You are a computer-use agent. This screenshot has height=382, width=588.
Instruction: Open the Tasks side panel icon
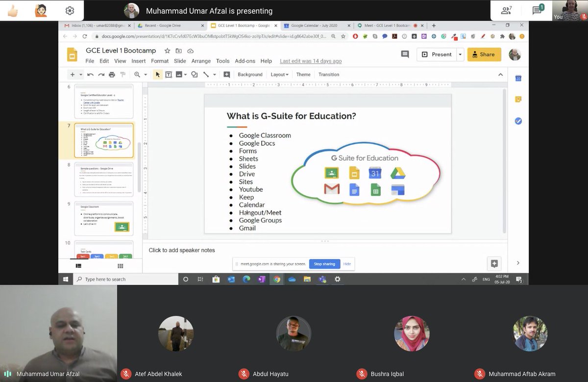tap(518, 121)
